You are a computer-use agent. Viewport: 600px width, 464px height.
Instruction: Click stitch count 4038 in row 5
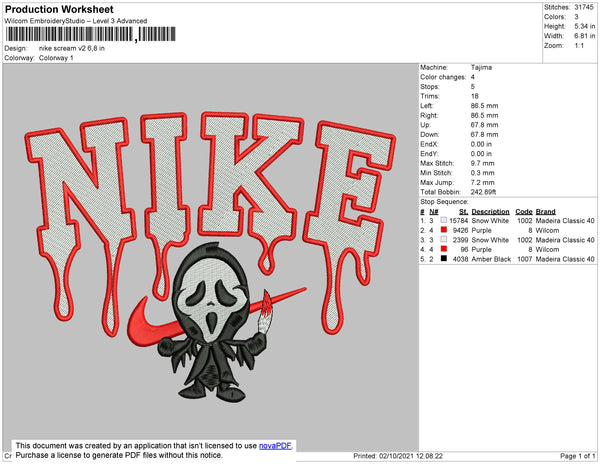460,259
